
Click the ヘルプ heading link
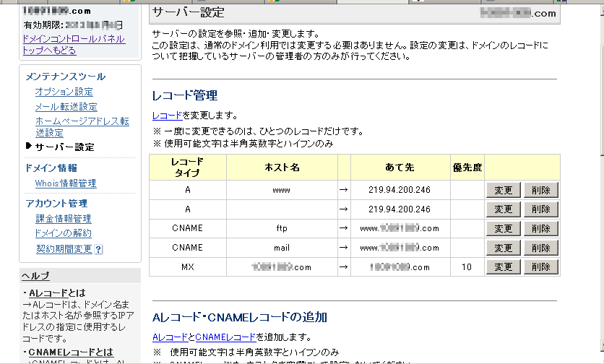[x=35, y=276]
